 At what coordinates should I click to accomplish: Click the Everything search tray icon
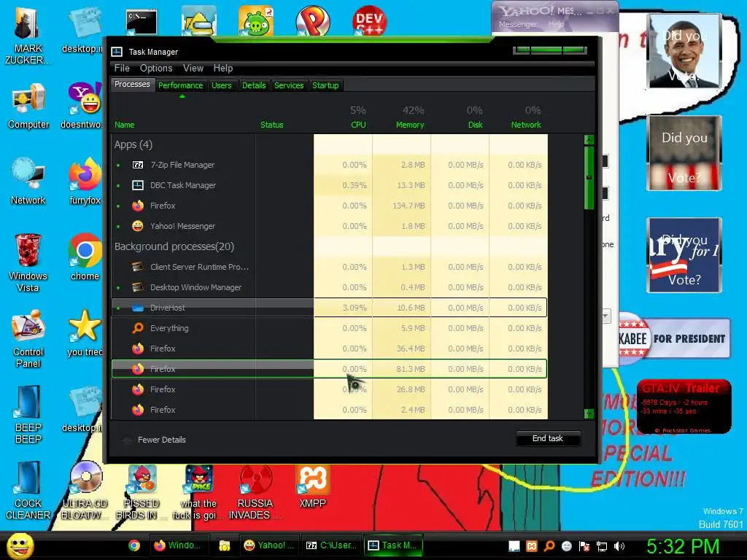coord(549,546)
